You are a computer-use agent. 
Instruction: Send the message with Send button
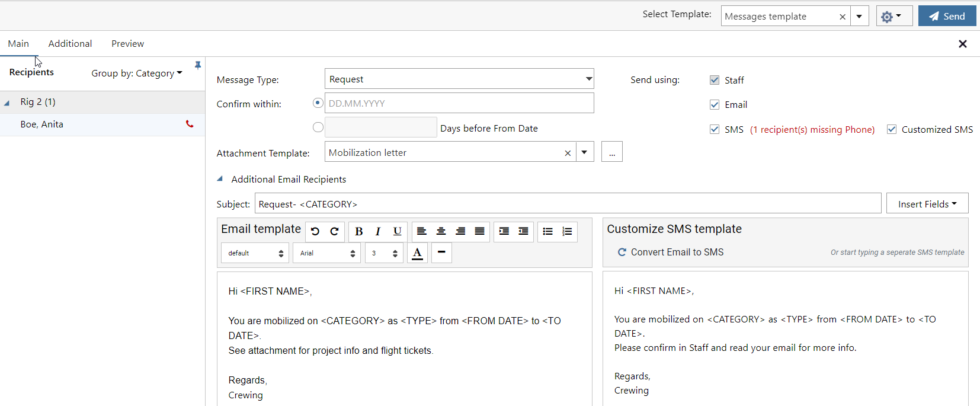pyautogui.click(x=947, y=16)
